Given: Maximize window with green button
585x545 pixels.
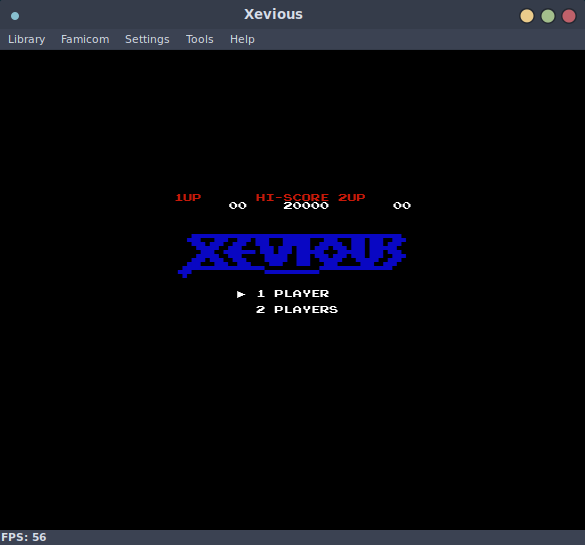Looking at the screenshot, I should (x=548, y=16).
